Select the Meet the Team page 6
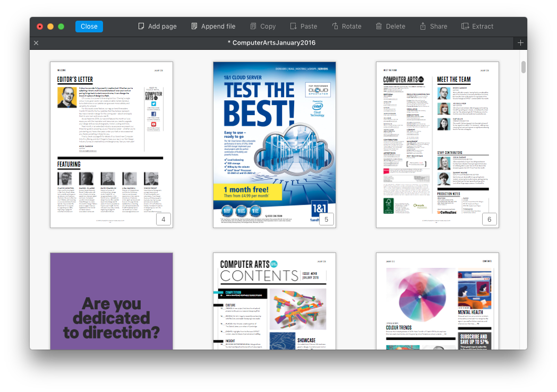Image resolution: width=557 pixels, height=392 pixels. 438,145
